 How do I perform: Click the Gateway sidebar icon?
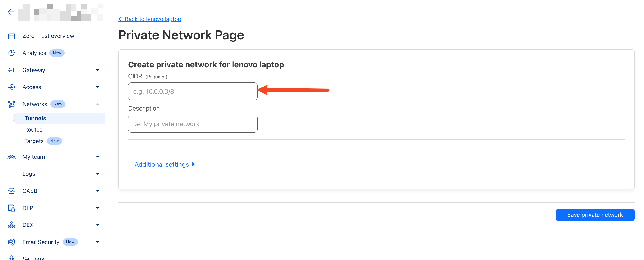tap(11, 70)
